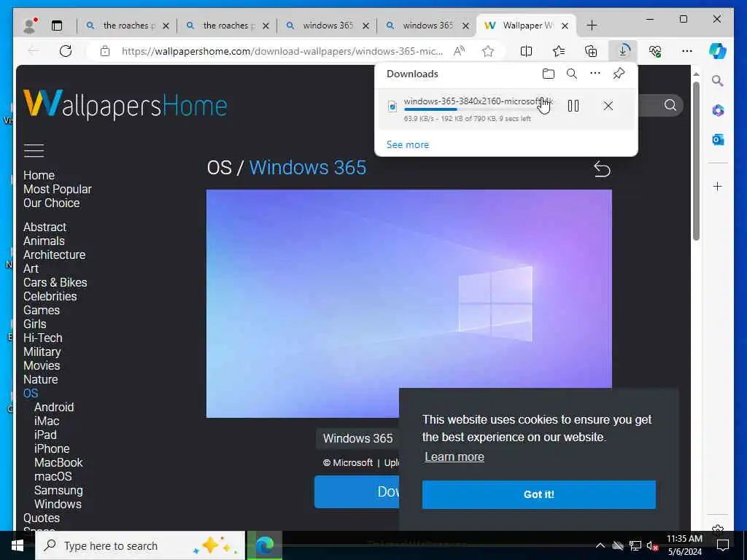Click the WallpapersHome logo

pyautogui.click(x=125, y=104)
